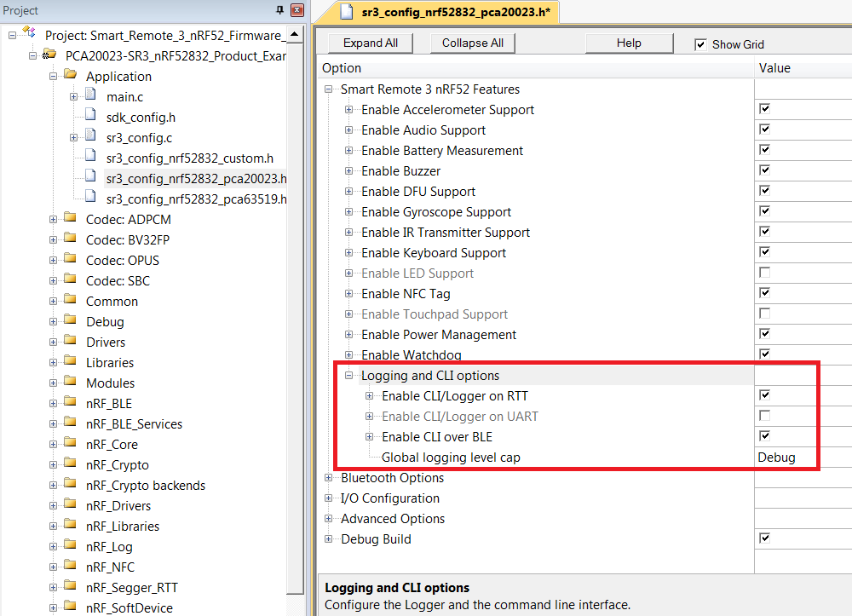This screenshot has width=852, height=616.
Task: Enable the Touchpad Support checkbox
Action: pos(764,314)
